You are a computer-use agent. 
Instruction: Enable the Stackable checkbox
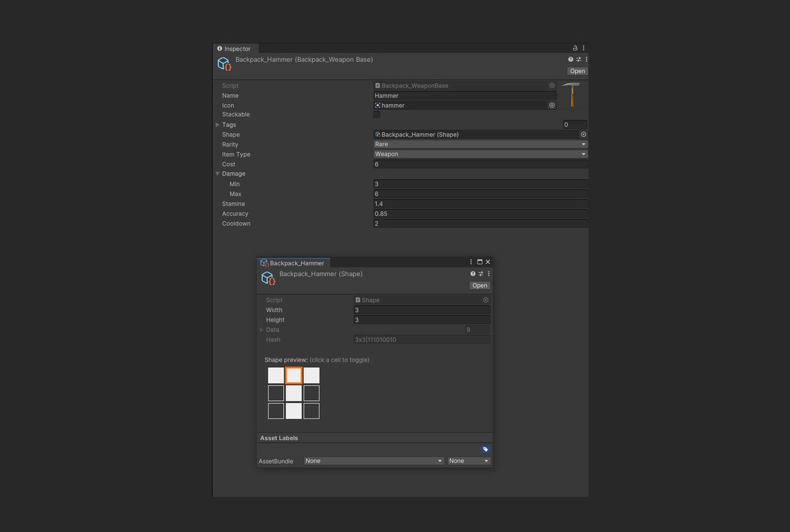(377, 114)
